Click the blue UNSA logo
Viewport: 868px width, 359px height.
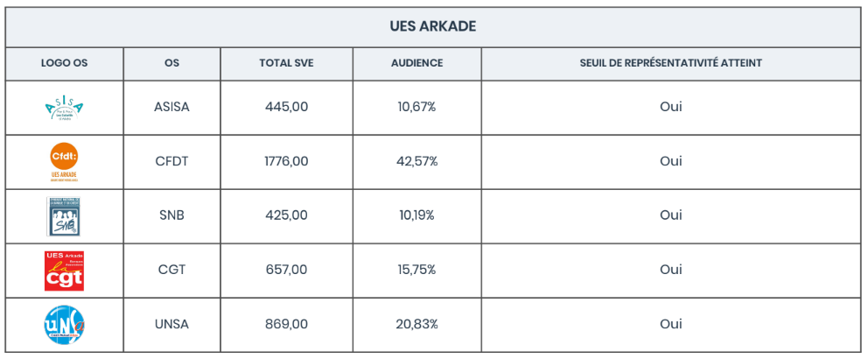click(x=64, y=324)
